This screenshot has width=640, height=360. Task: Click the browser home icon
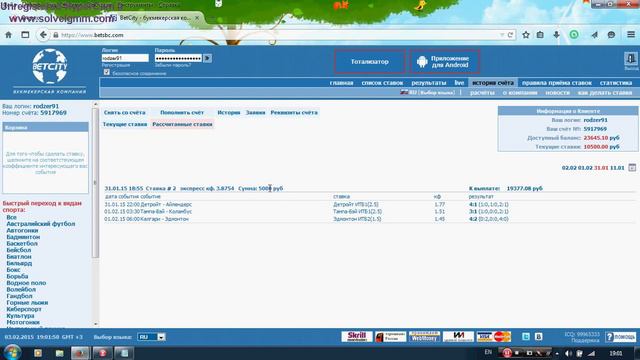coord(8,35)
